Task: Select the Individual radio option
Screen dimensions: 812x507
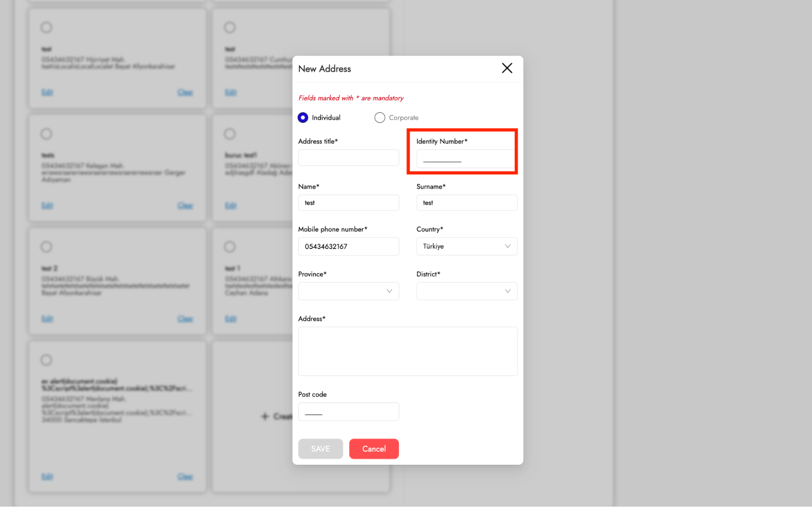Action: pyautogui.click(x=303, y=117)
